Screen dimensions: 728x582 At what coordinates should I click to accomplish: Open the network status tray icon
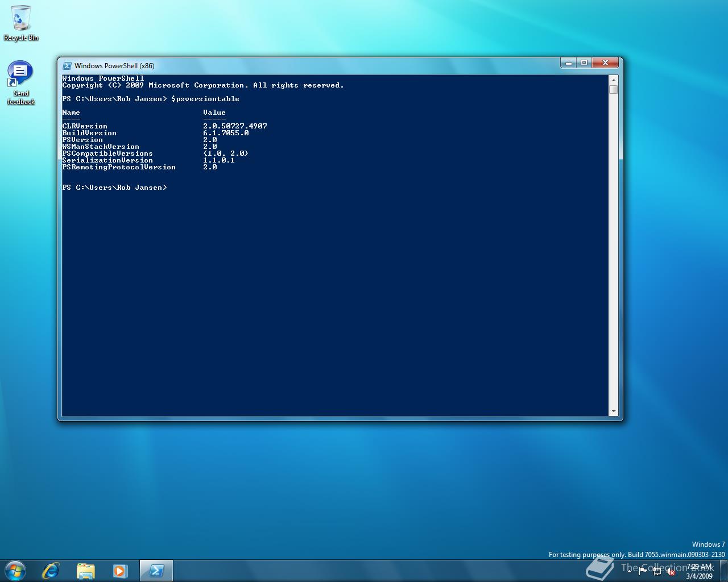(657, 572)
